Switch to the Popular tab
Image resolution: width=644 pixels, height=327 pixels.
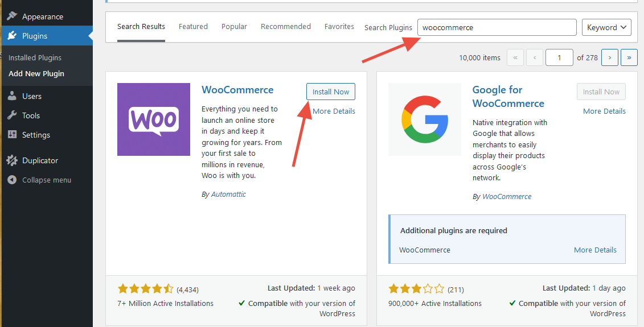tap(234, 27)
